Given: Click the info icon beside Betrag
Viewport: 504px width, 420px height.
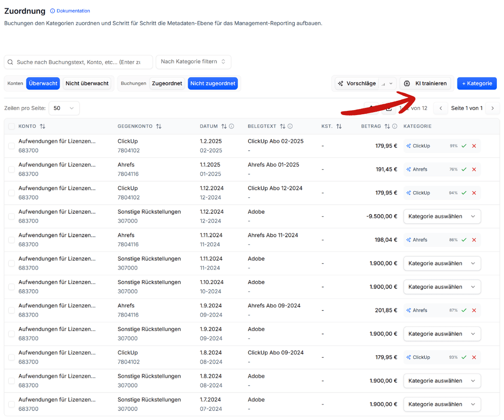Looking at the screenshot, I should (395, 126).
